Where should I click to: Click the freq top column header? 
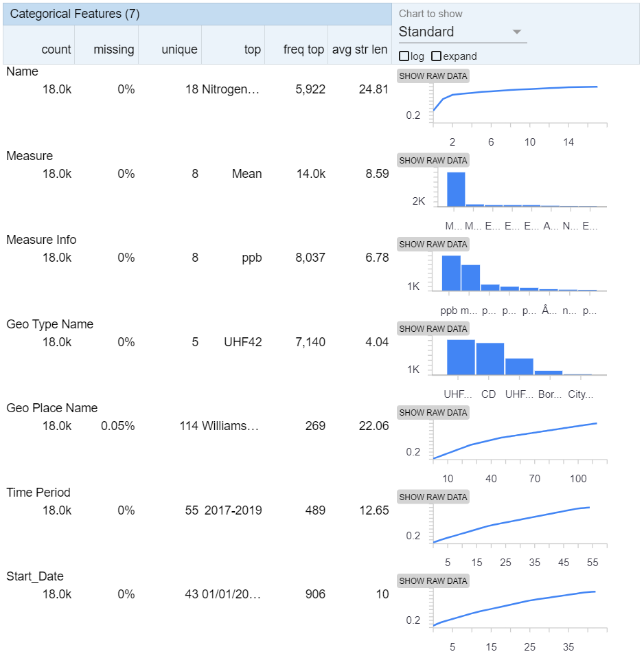(x=303, y=49)
